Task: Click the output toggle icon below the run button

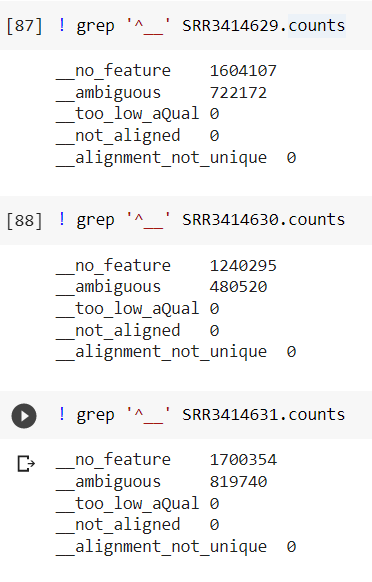Action: pos(26,464)
